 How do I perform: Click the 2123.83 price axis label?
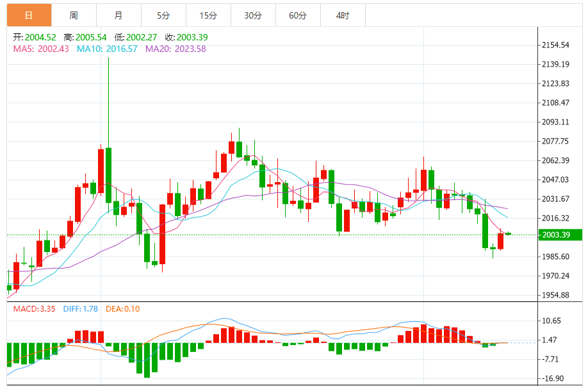555,83
